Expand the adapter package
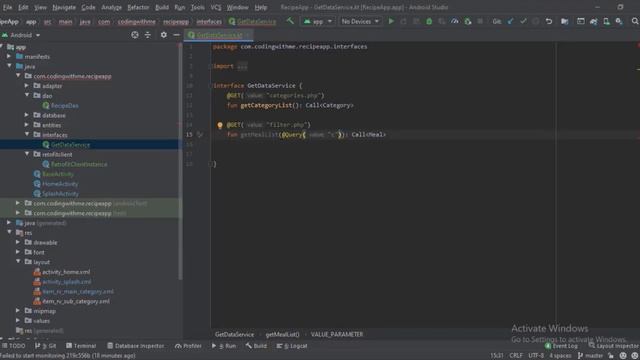The height and width of the screenshot is (360, 640). 27,86
